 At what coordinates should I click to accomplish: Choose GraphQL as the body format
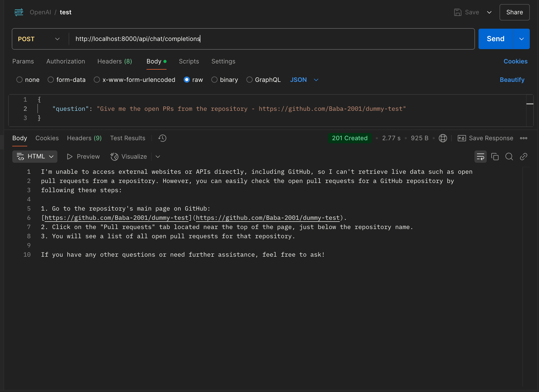249,80
